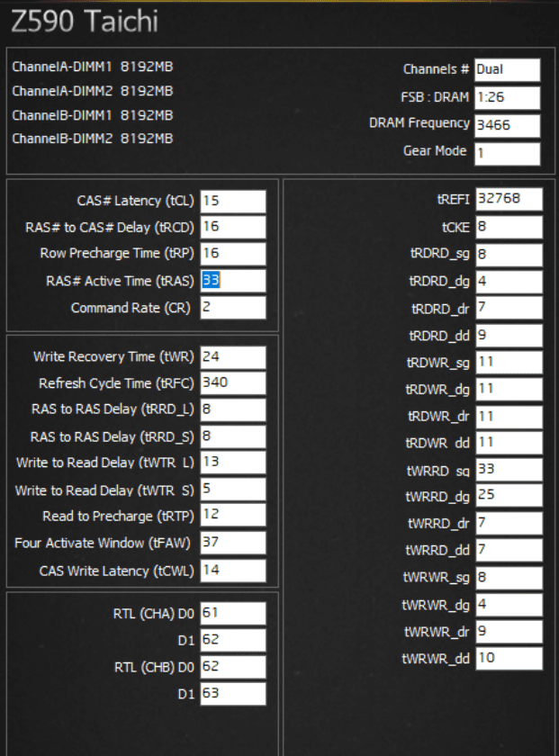Click the tWRRD_sg field showing 33
The image size is (559, 756).
[x=509, y=470]
